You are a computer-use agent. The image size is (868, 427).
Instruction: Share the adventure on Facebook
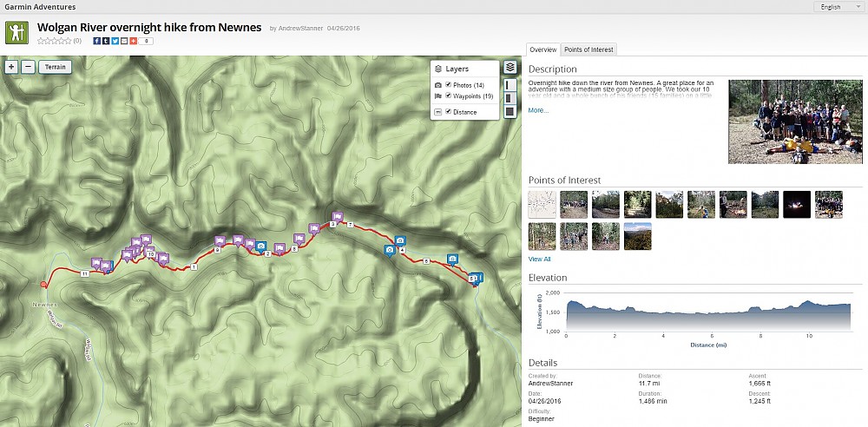(97, 41)
